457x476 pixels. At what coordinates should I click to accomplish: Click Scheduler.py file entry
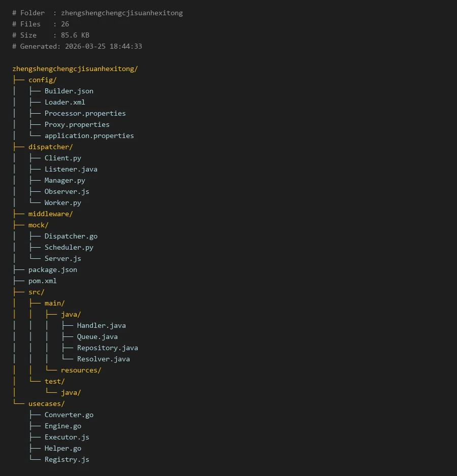coord(69,247)
